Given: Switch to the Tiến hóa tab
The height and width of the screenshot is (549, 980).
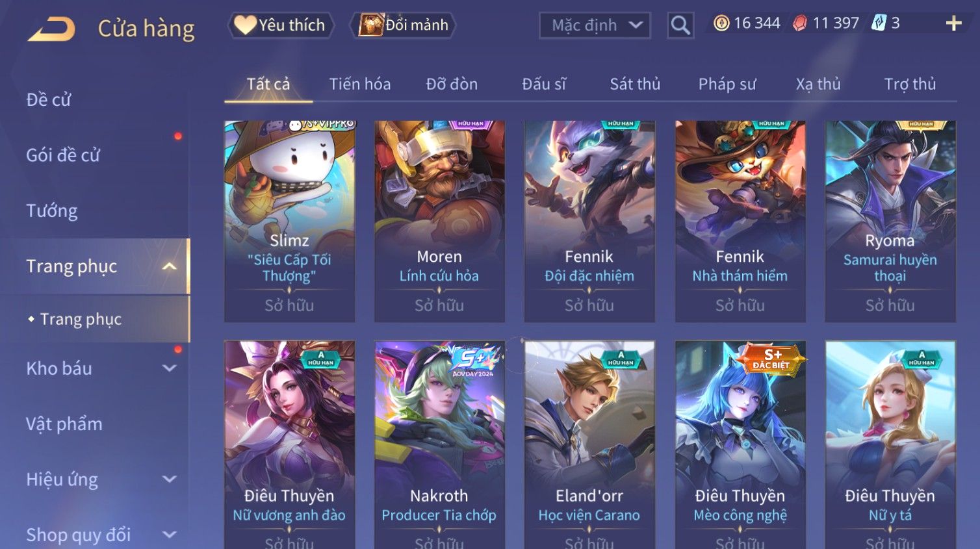Looking at the screenshot, I should (x=360, y=84).
